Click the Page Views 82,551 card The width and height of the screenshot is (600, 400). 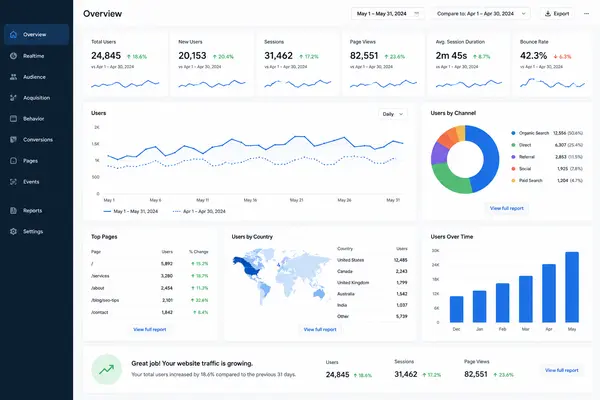click(383, 64)
